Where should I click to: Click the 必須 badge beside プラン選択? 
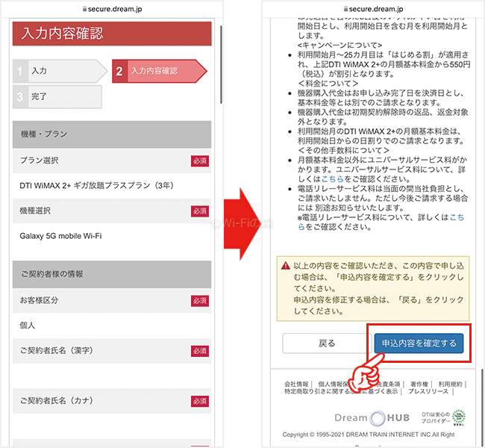point(200,161)
